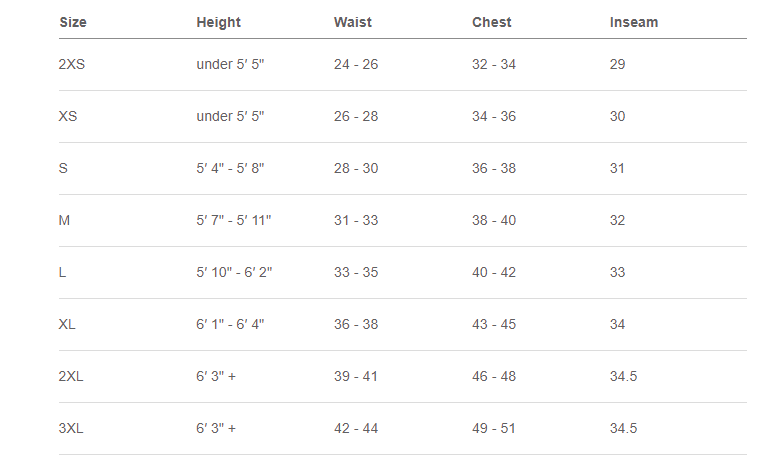
Task: Select the 2XS size cell
Action: (72, 64)
